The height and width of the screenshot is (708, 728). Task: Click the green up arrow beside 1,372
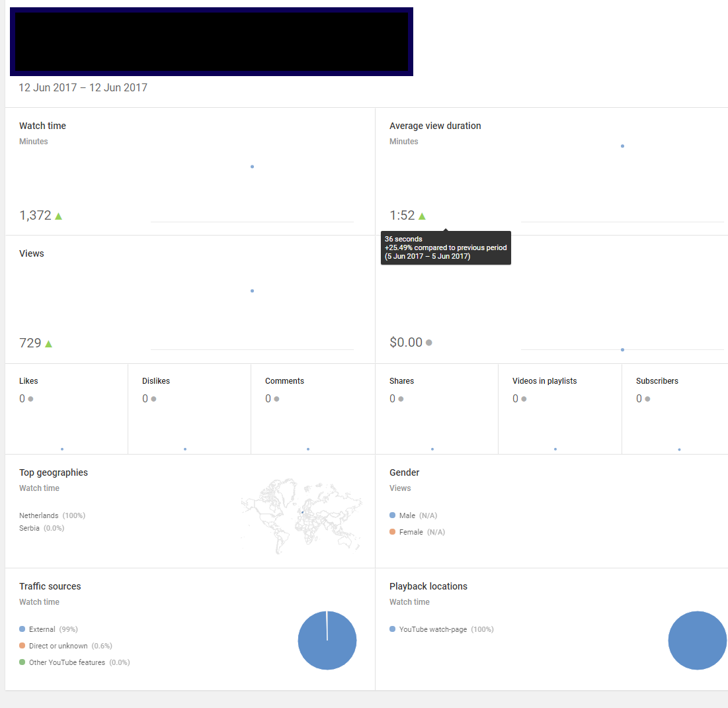tap(58, 216)
